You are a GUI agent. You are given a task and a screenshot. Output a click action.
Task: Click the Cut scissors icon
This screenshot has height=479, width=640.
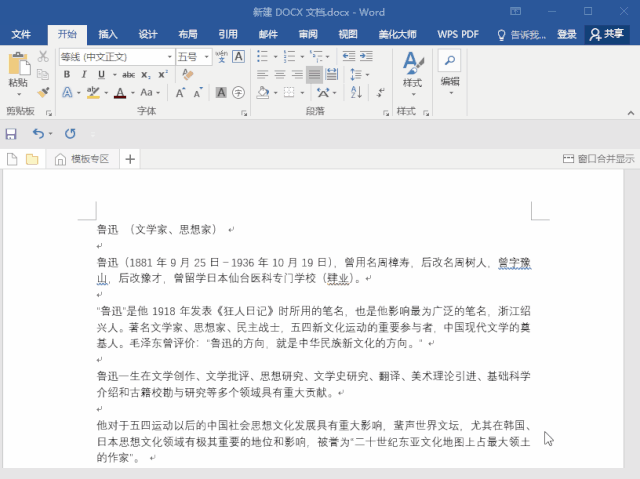[43, 56]
